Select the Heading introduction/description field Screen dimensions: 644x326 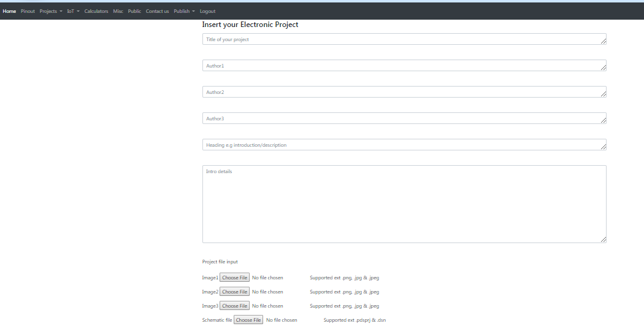404,145
